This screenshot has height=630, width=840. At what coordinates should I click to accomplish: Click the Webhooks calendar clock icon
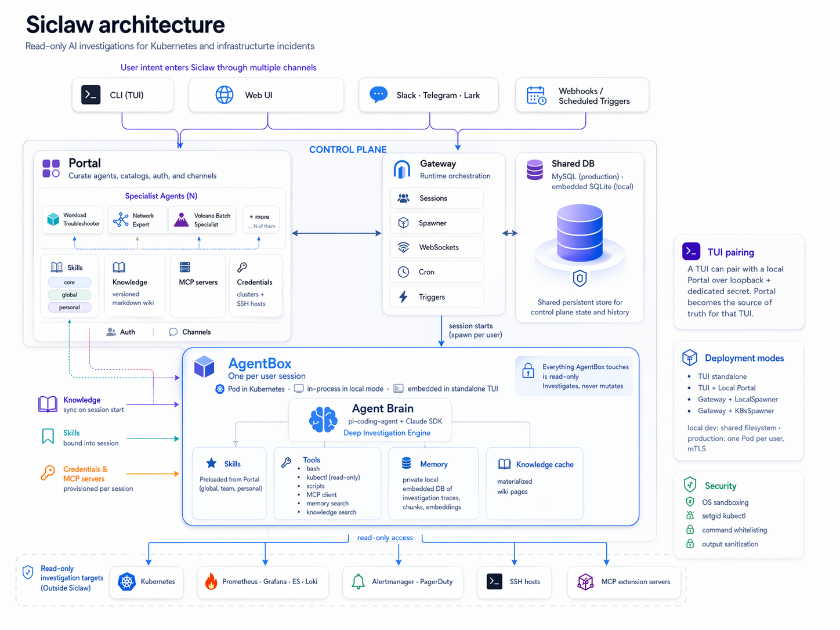coord(537,96)
